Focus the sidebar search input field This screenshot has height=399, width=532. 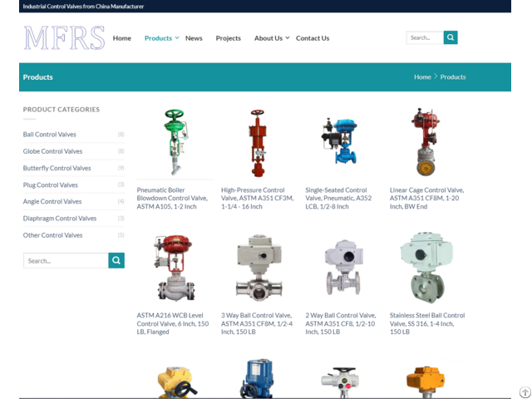point(66,260)
